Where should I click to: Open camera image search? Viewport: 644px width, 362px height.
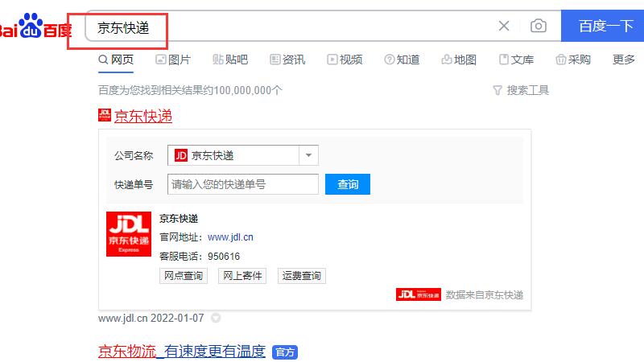tap(538, 26)
